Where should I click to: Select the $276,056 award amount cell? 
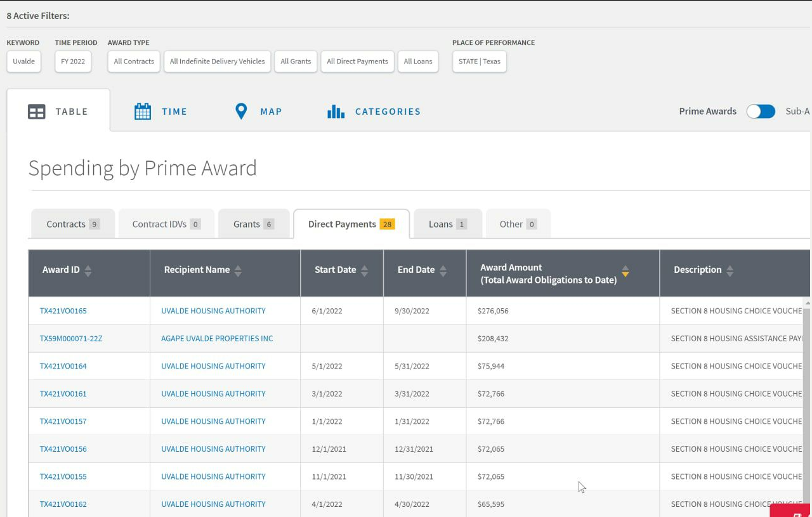pos(563,311)
